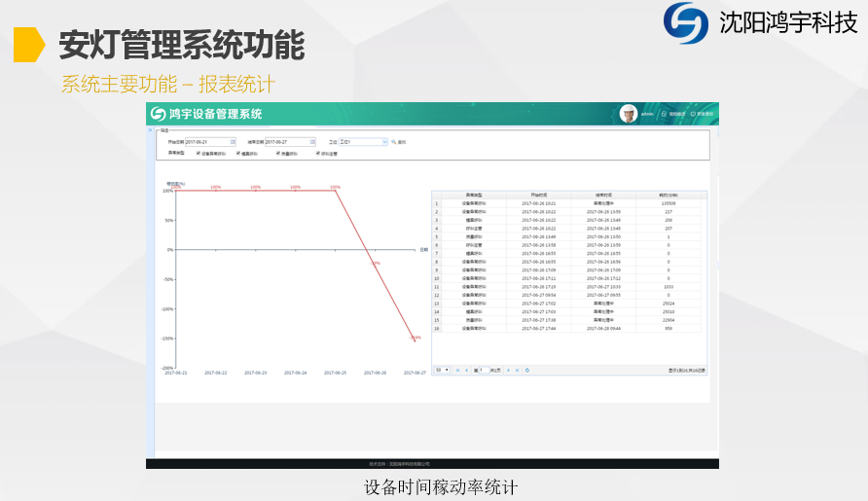Click the magnifier search query icon
Image resolution: width=868 pixels, height=501 pixels.
pos(394,142)
